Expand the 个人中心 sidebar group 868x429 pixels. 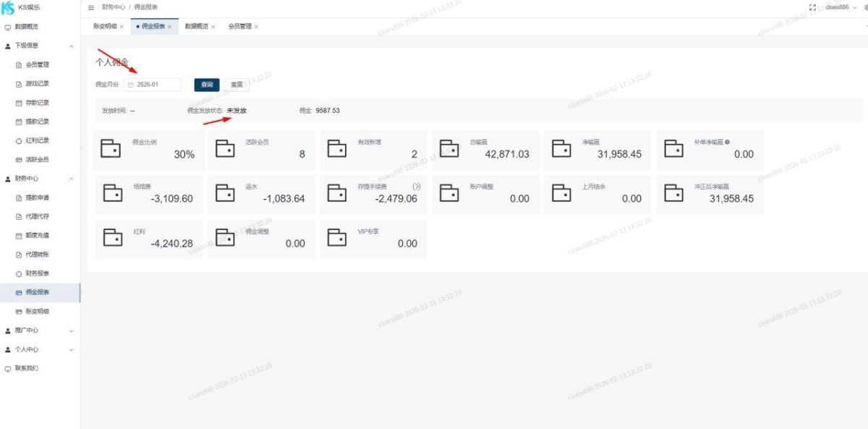click(71, 349)
